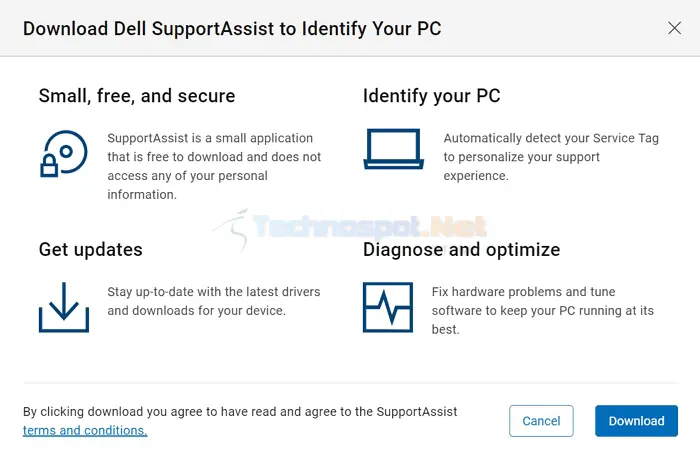Open the terms and conditions link
Viewport: 700px width, 468px height.
85,430
